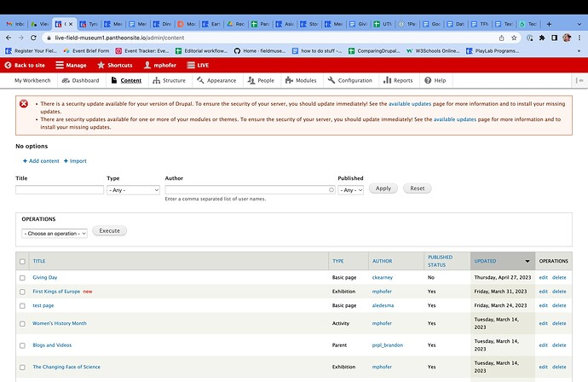Toggle Updated column sort arrow
The image size is (588, 382).
click(527, 261)
